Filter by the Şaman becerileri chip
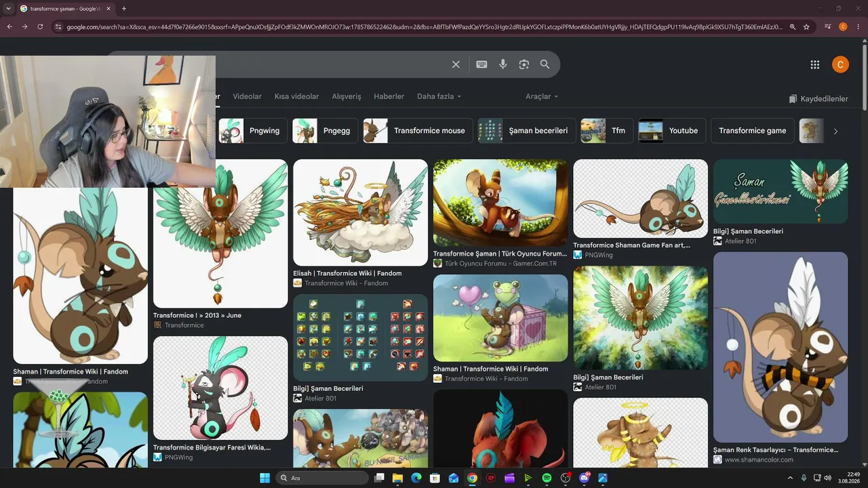This screenshot has width=868, height=488. click(527, 131)
